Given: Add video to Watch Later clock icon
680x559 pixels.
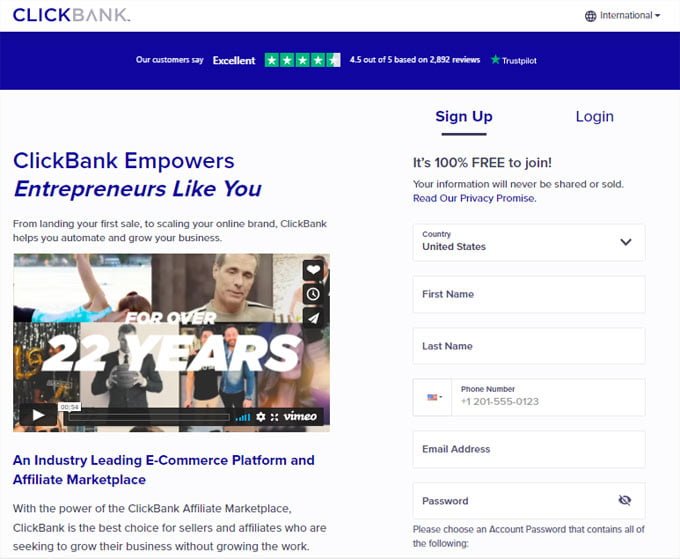Looking at the screenshot, I should pos(313,294).
